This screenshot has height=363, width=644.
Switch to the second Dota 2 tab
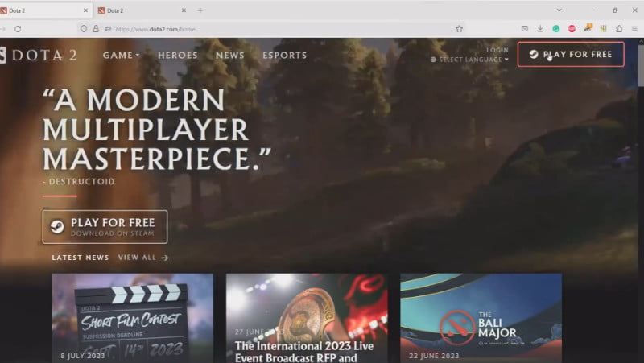pyautogui.click(x=142, y=10)
